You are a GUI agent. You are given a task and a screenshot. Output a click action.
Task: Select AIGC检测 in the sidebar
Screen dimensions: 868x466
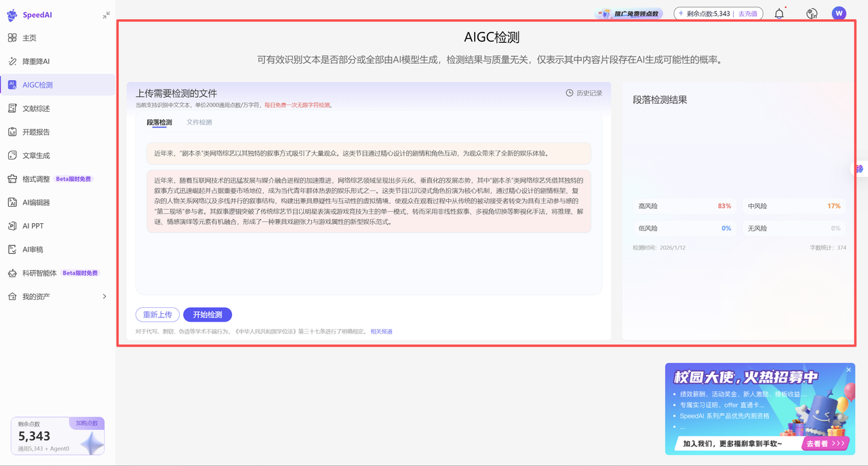[58, 85]
